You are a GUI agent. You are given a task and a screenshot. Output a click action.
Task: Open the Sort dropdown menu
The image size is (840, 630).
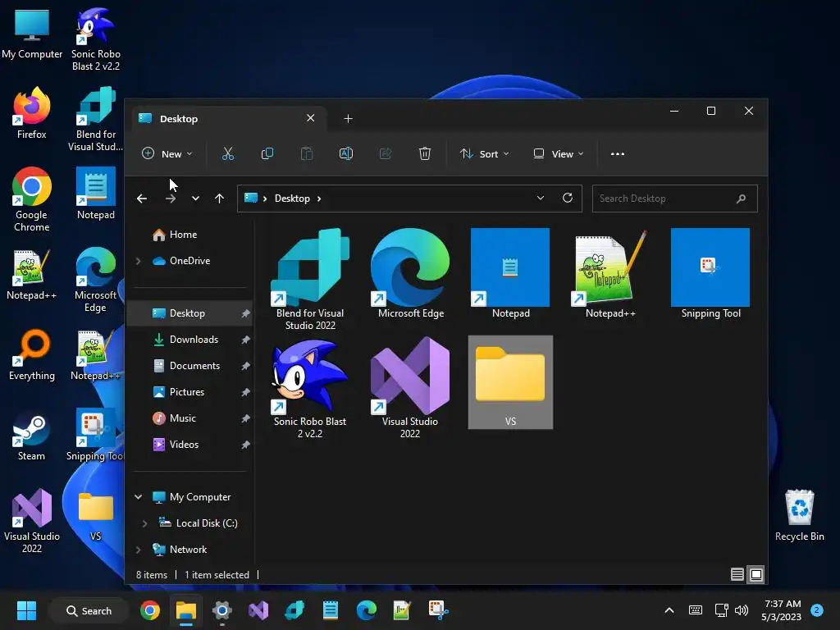click(x=484, y=153)
